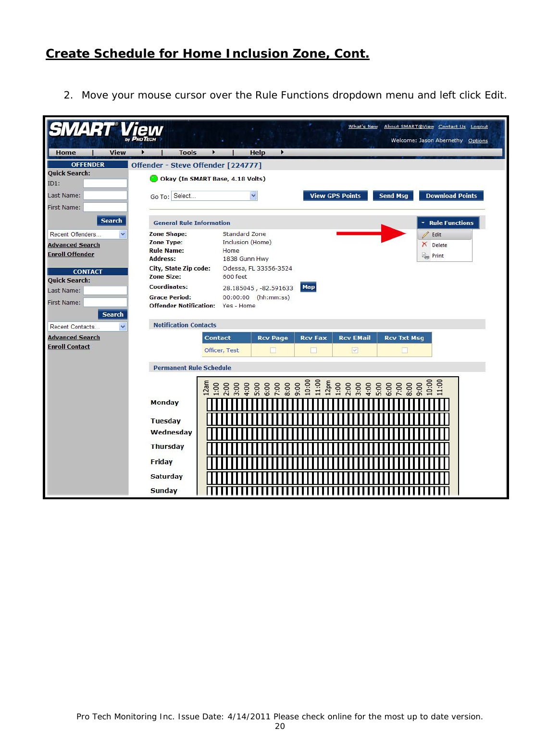
Task: Open the Go To Select dropdown
Action: point(214,196)
